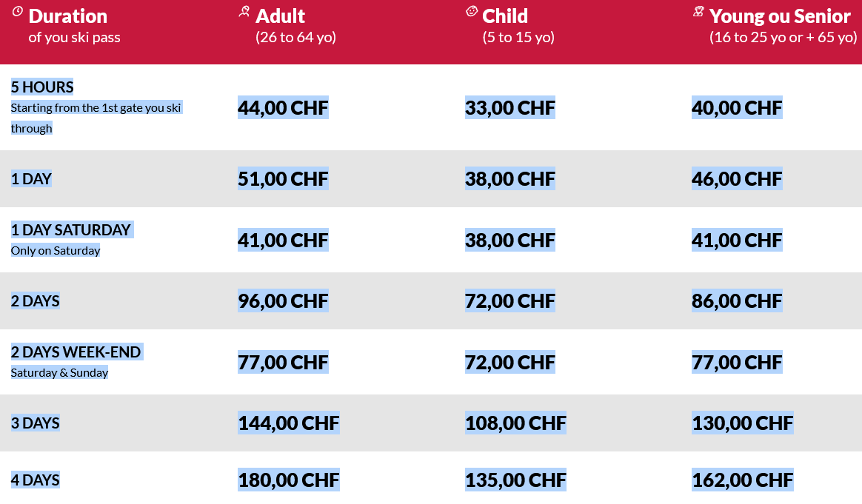Click the Saturday & Sunday note
Screen dimensions: 862x504
click(59, 373)
